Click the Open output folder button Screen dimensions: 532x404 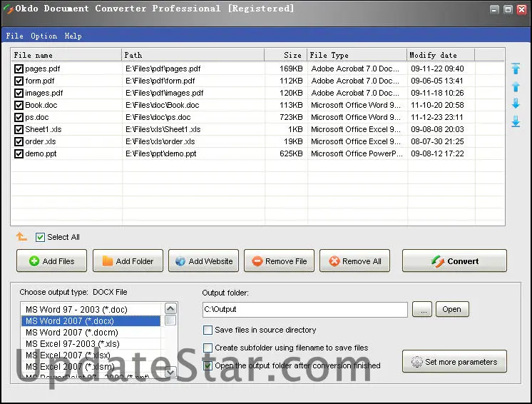451,310
